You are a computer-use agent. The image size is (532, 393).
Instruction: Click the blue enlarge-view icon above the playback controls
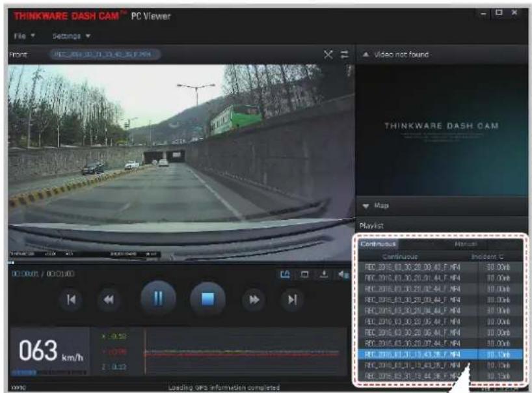285,274
